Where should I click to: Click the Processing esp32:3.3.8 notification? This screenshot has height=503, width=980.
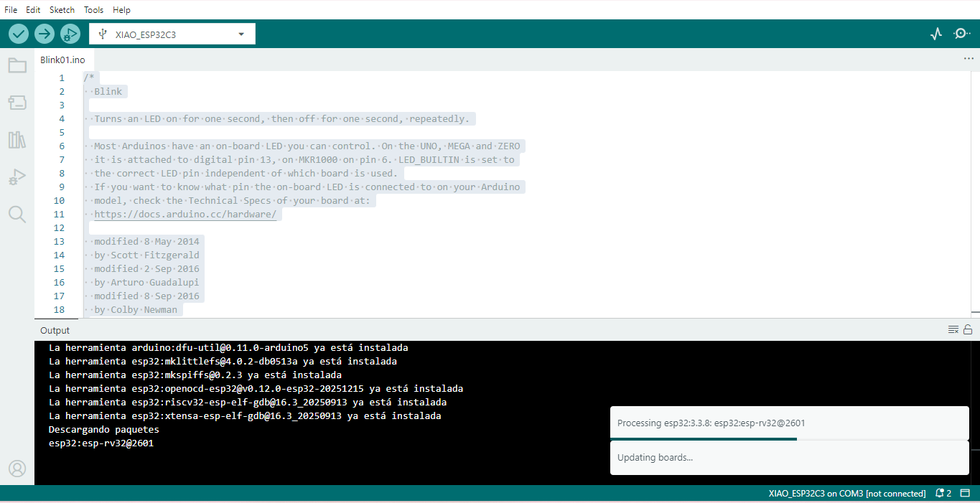click(x=789, y=423)
